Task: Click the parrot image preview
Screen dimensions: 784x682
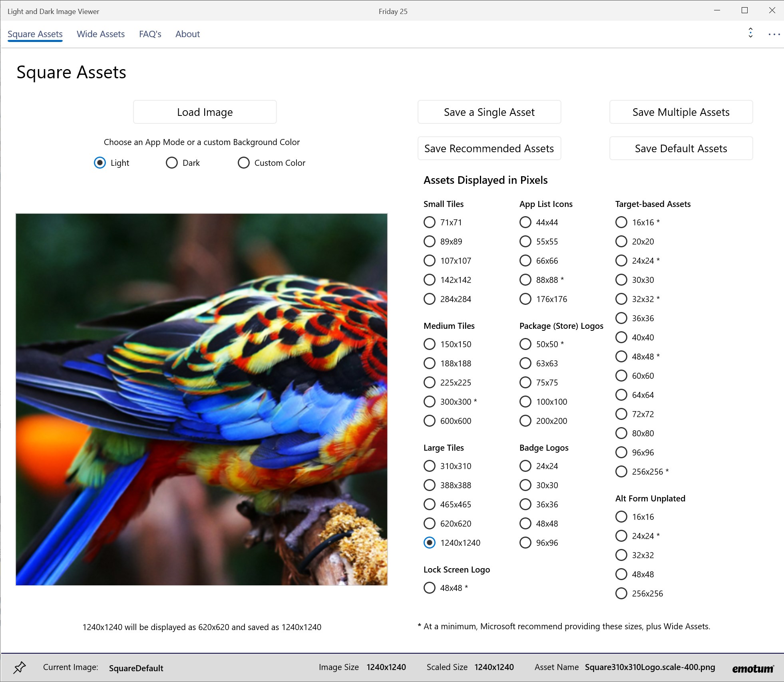Action: [x=202, y=400]
